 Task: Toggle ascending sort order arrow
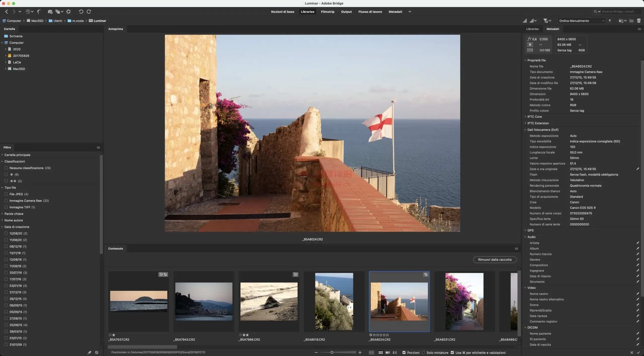(610, 21)
